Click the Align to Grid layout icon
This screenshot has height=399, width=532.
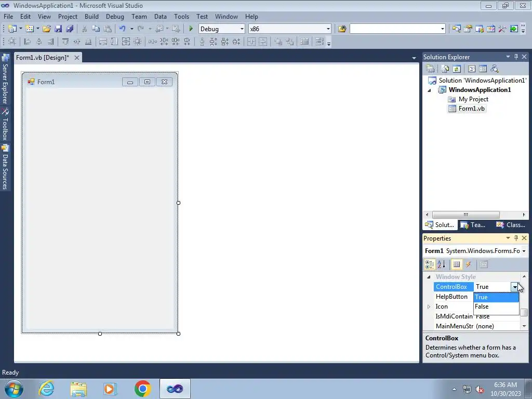12,42
